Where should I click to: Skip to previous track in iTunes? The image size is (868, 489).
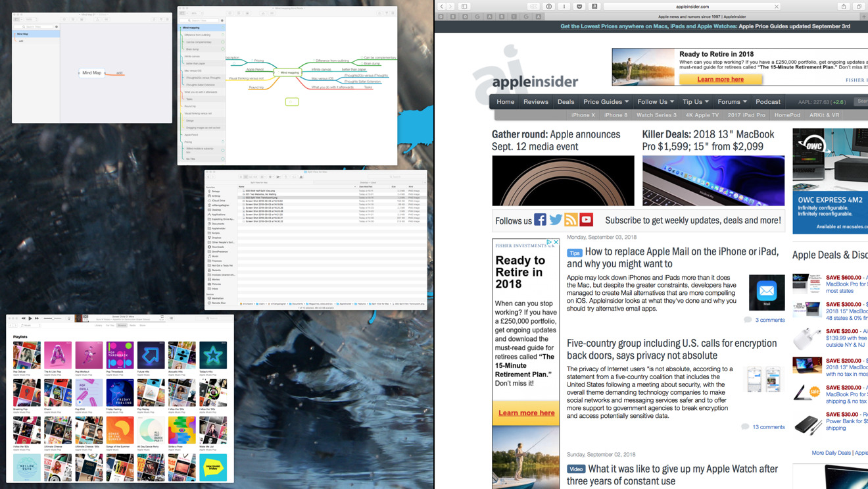(x=23, y=318)
